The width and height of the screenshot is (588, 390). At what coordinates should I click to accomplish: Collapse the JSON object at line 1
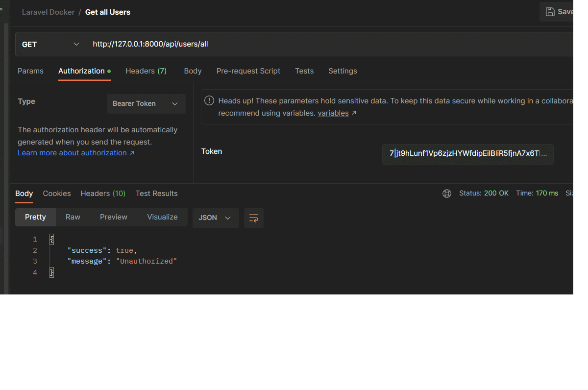tap(51, 239)
